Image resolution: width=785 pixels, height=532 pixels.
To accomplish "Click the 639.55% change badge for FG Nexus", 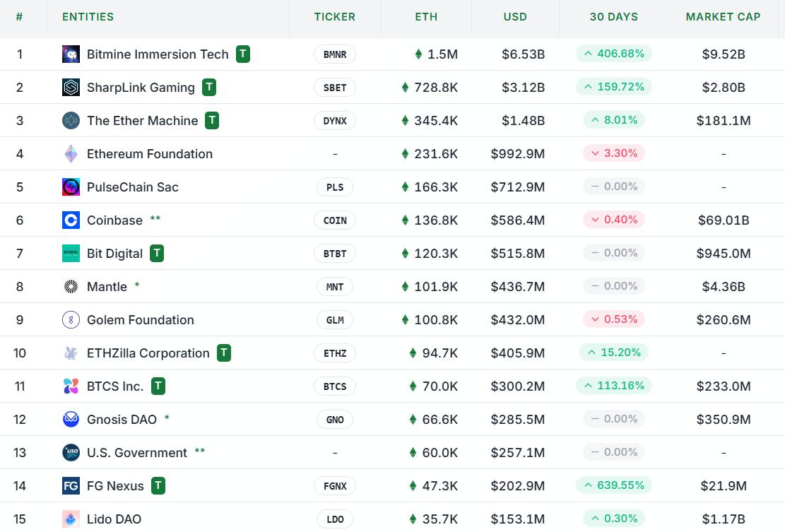I will click(x=614, y=485).
